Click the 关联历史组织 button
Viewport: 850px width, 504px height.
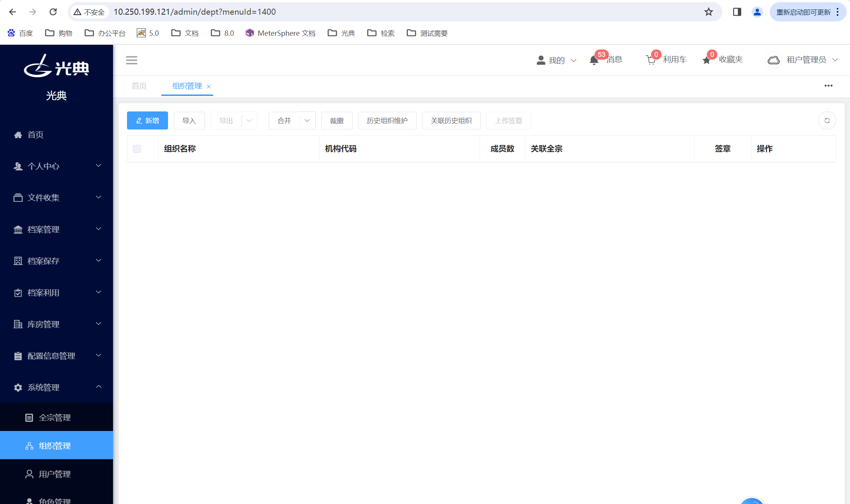451,120
